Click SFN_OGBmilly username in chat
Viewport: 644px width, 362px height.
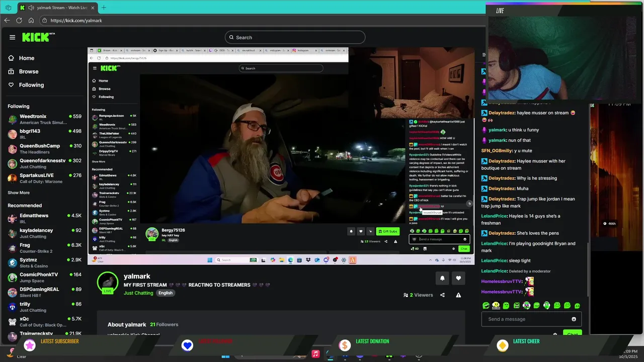(497, 151)
